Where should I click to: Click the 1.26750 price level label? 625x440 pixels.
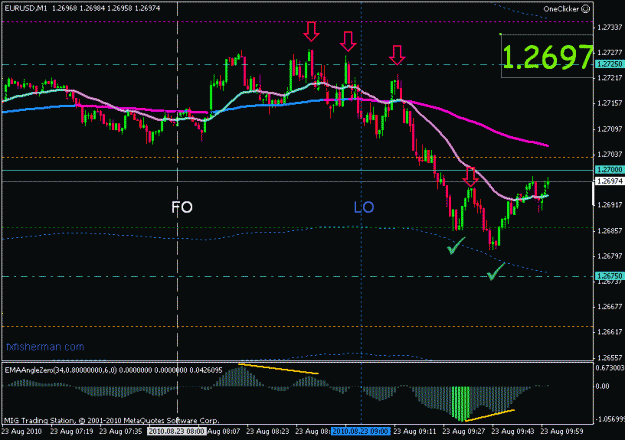(x=609, y=276)
